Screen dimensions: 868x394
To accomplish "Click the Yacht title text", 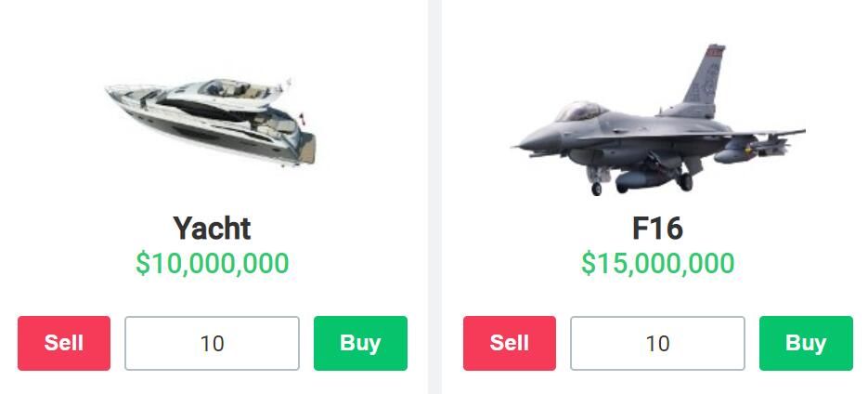I will (212, 228).
